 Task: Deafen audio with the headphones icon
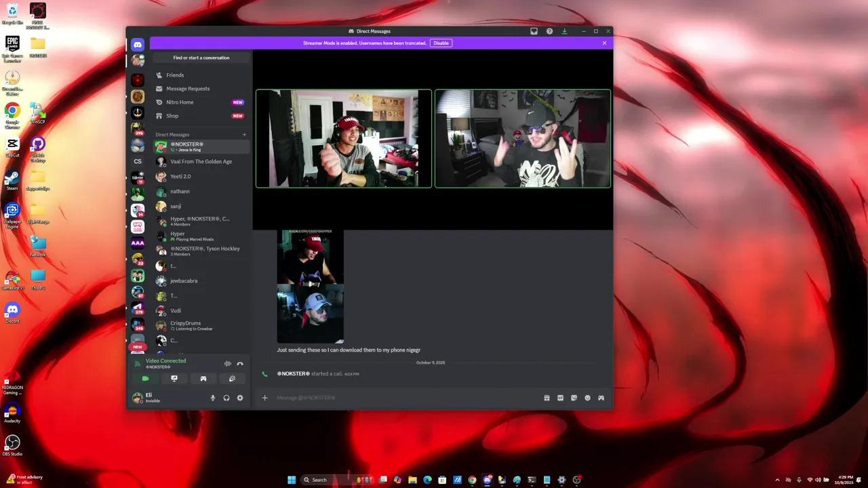(x=226, y=398)
